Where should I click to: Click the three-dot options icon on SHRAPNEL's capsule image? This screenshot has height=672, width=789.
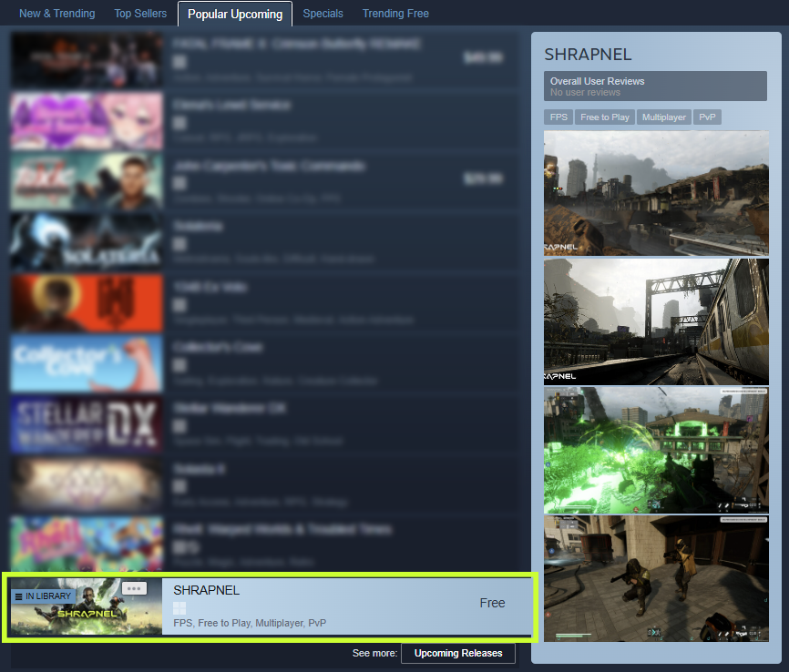pos(134,589)
